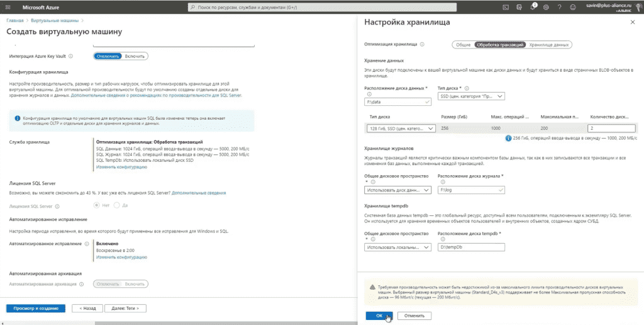Choose Обработка транзакций storage optimization
The width and height of the screenshot is (644, 325).
click(x=499, y=45)
